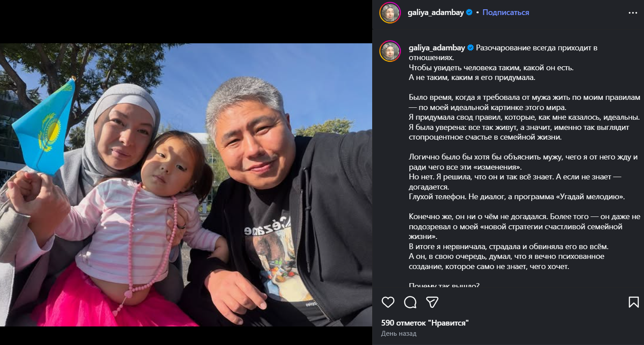The image size is (644, 345).
Task: Open the three-dot more options menu
Action: pos(633,13)
